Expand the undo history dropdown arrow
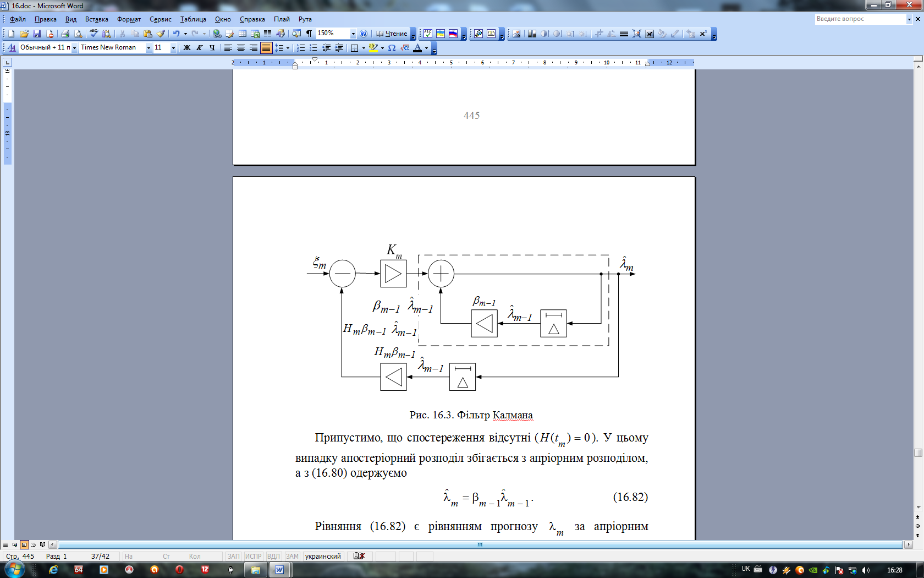The width and height of the screenshot is (924, 578). point(185,34)
